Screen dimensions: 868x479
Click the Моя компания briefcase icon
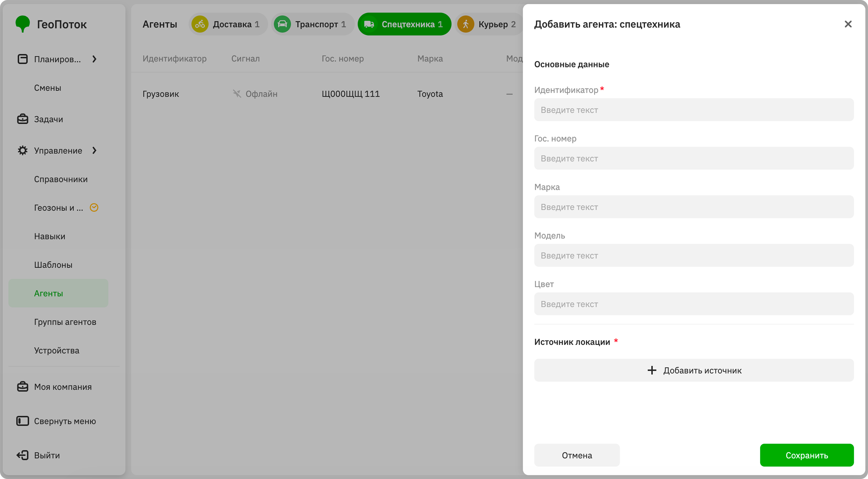tap(23, 387)
